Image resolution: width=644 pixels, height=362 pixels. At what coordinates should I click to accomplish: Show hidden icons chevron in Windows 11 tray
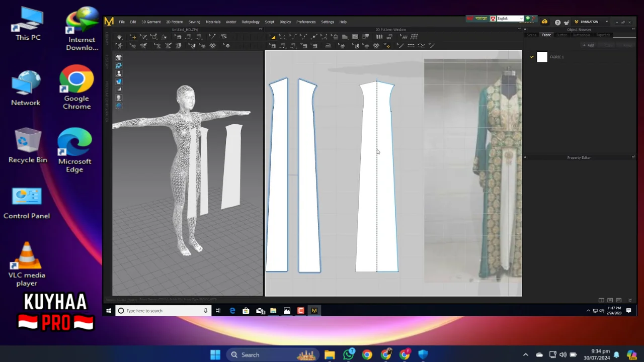(526, 355)
